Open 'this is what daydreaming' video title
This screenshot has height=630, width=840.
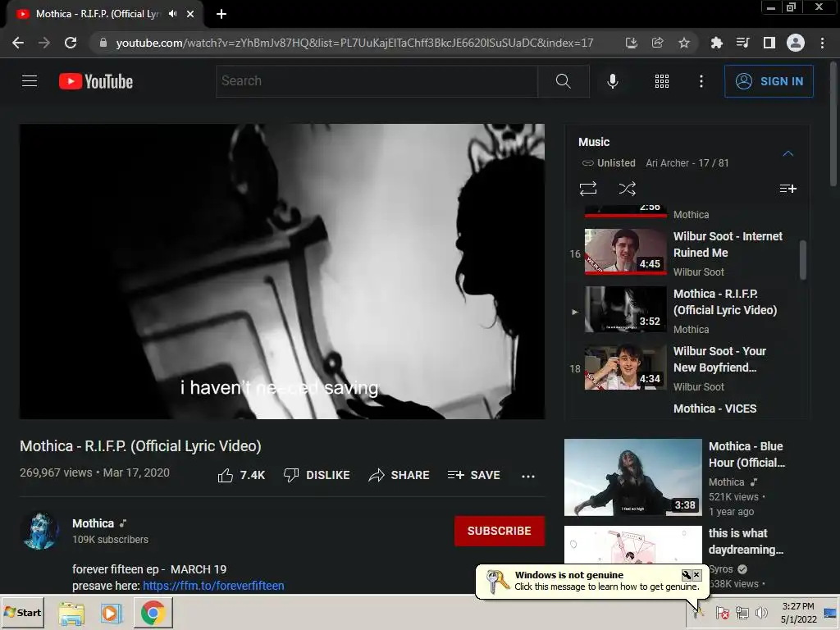(x=746, y=541)
